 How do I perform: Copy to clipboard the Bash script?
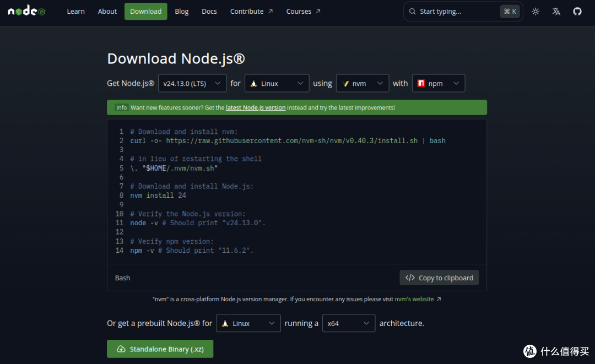coord(439,278)
